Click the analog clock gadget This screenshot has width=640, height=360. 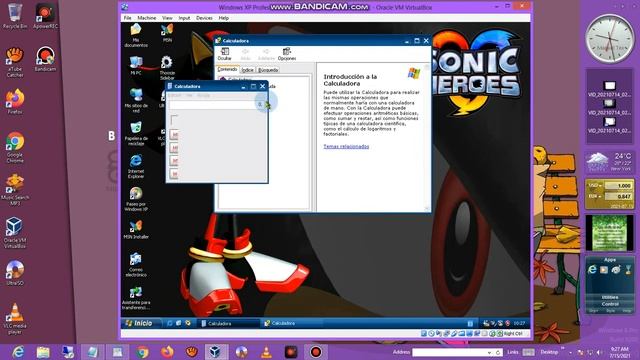coord(610,39)
